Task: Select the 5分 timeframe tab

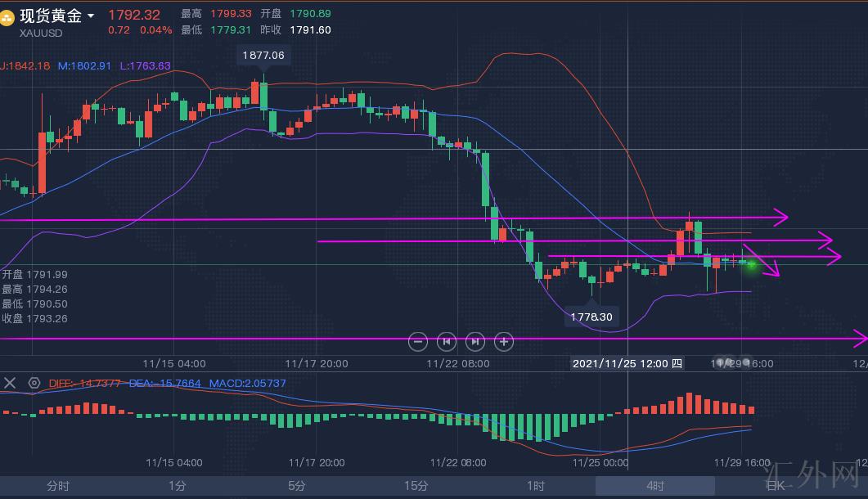Action: 297,486
